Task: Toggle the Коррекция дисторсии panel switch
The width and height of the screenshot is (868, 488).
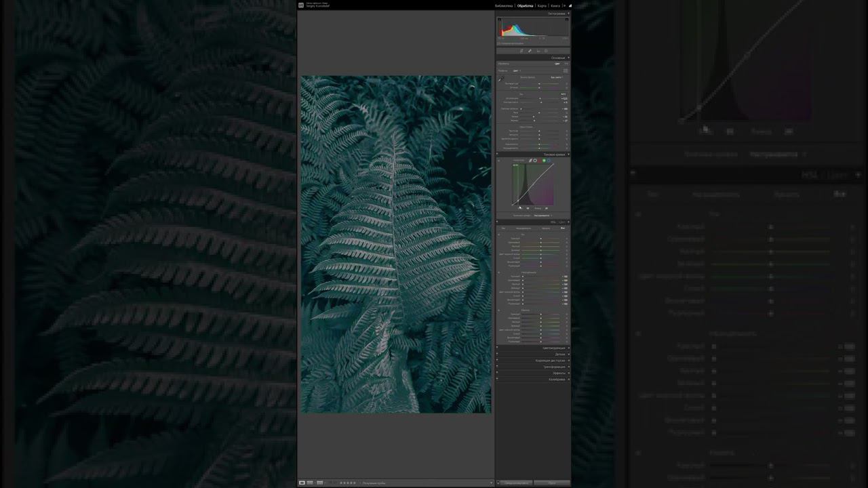Action: 498,361
